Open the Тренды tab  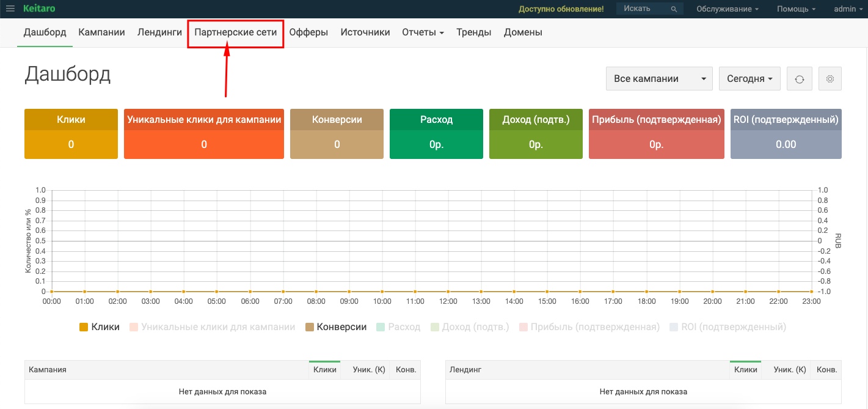474,32
